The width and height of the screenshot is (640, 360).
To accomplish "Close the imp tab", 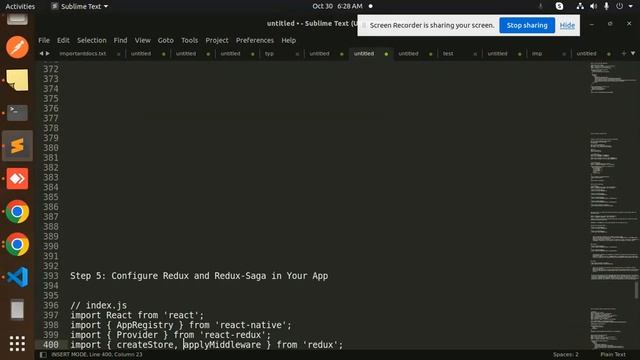I will (564, 54).
